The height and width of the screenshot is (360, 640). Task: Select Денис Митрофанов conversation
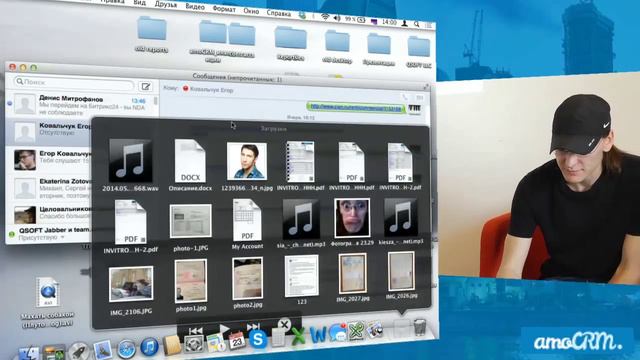[x=81, y=105]
